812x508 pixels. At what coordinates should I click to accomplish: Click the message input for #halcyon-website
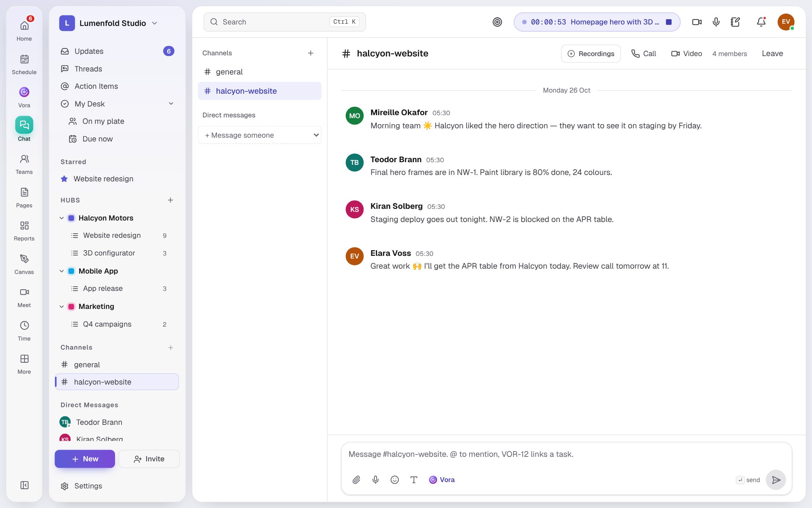click(x=567, y=454)
